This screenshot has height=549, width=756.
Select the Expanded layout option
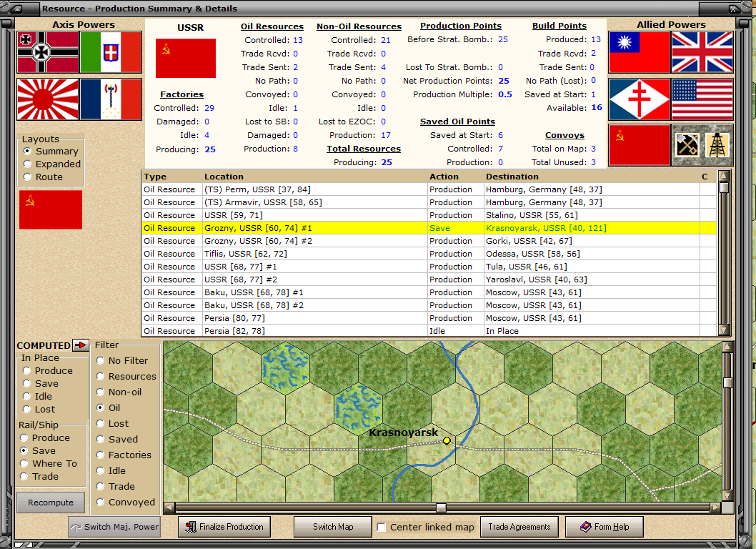pos(52,164)
